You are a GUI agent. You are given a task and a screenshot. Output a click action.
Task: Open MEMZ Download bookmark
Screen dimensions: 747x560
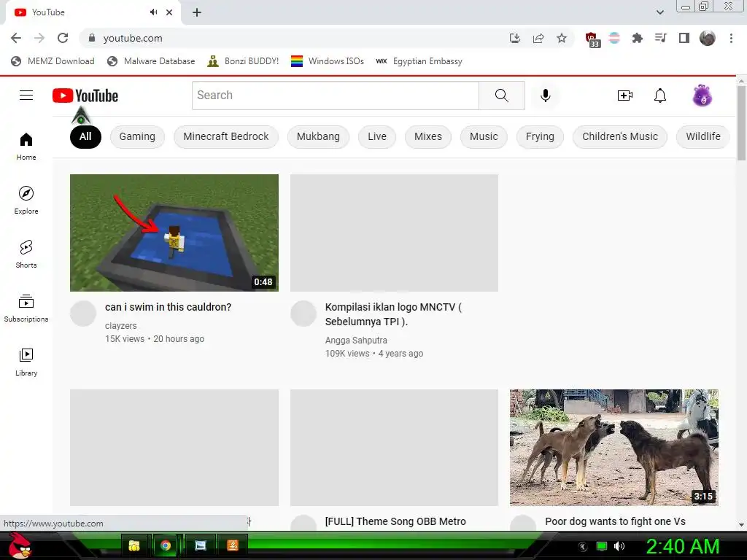point(53,61)
